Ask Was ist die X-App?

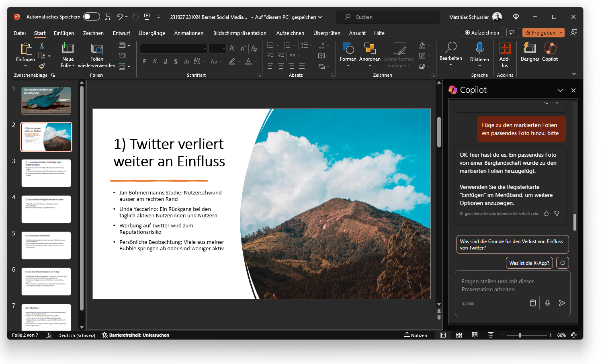529,263
